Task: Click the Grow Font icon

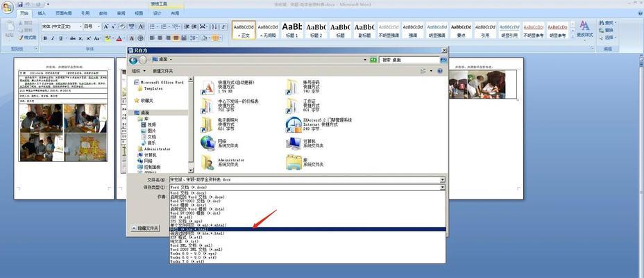Action: (106, 26)
